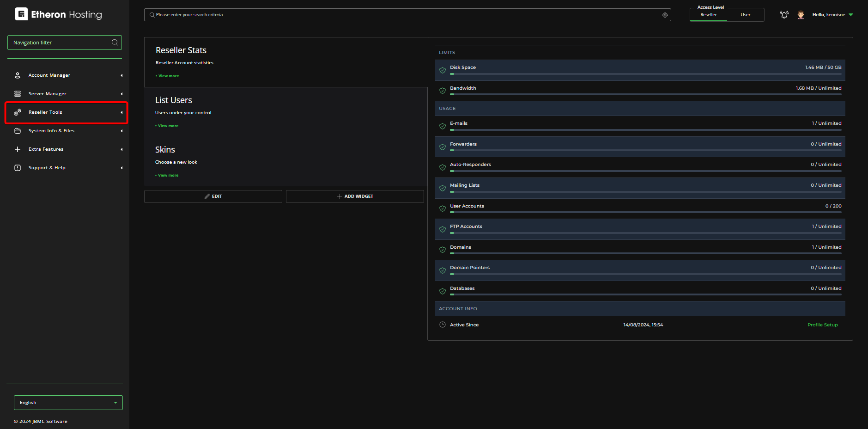Switch access level to Reseller
868x429 pixels.
(x=708, y=15)
